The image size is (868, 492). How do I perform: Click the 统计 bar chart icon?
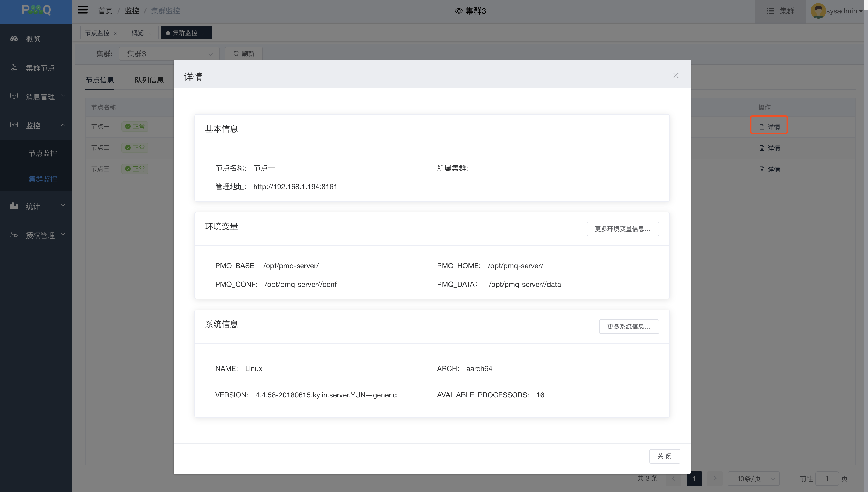tap(14, 206)
